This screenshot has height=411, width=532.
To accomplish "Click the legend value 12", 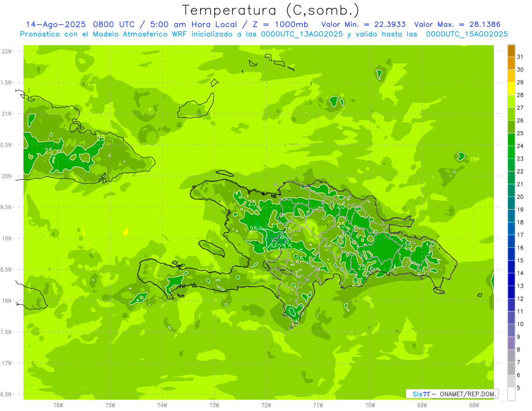I will pos(520,299).
